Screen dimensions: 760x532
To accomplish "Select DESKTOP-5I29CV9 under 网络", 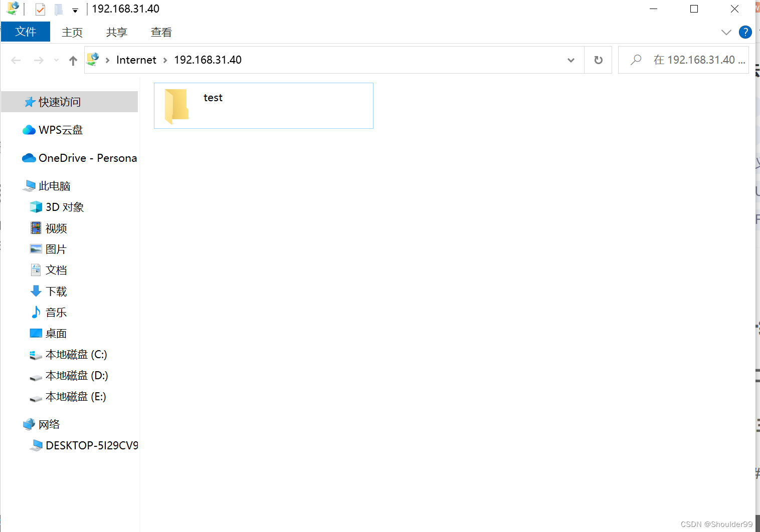I will (91, 445).
